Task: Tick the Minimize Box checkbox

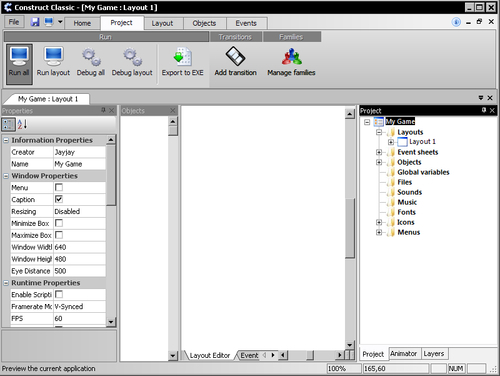Action: coord(59,223)
